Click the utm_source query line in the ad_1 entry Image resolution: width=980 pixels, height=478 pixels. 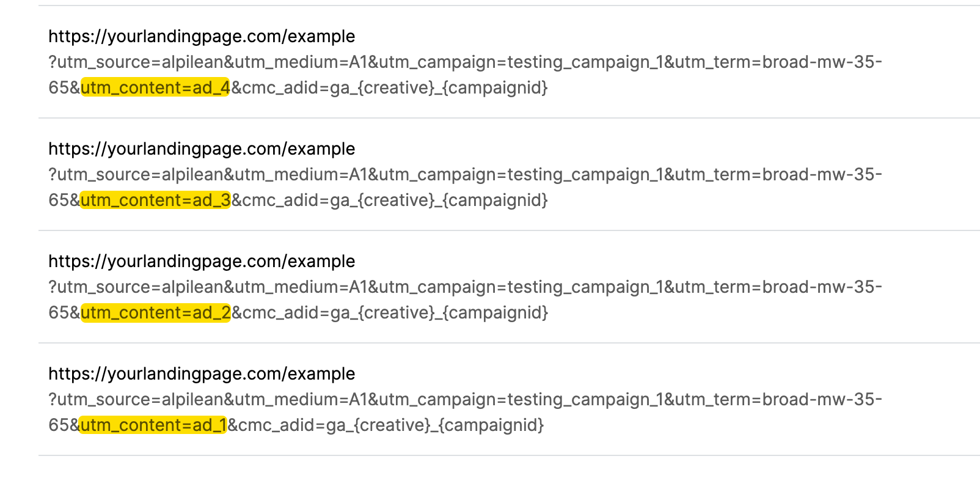pyautogui.click(x=465, y=400)
